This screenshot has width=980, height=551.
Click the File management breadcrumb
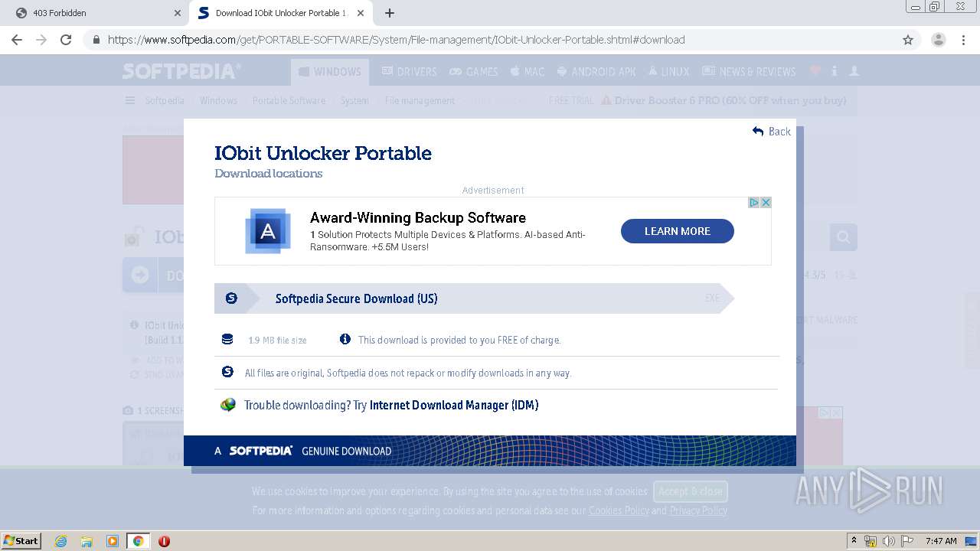click(x=420, y=100)
